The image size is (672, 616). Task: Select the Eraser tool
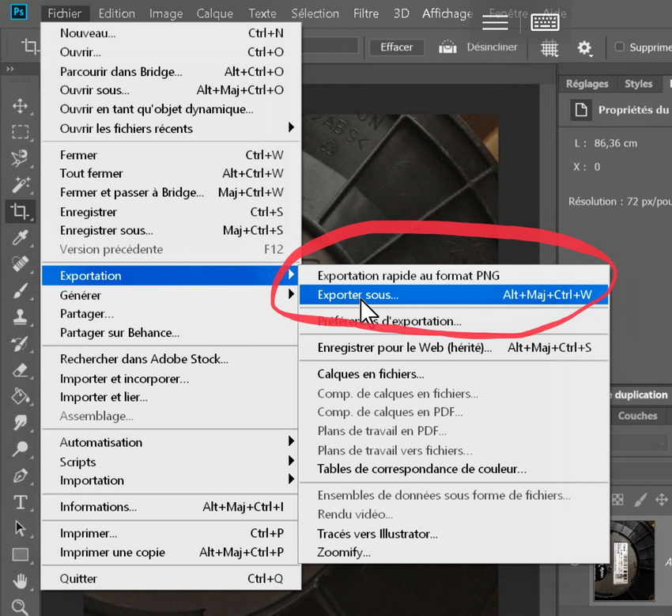coord(20,370)
